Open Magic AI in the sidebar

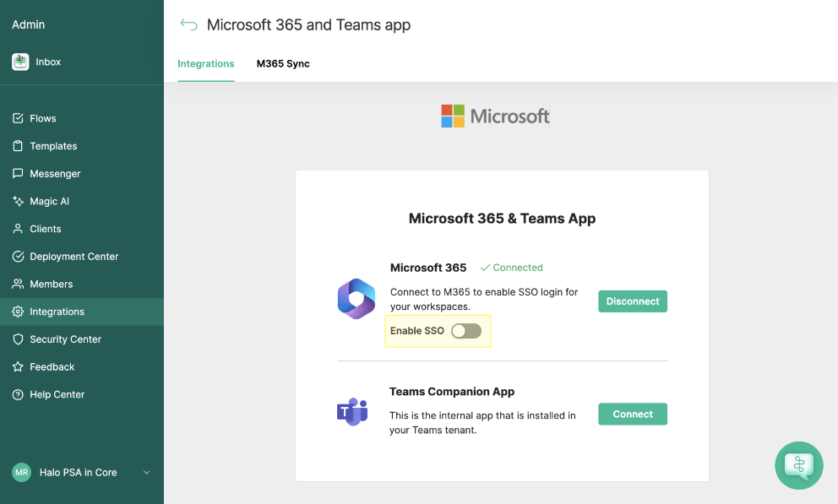82,202
